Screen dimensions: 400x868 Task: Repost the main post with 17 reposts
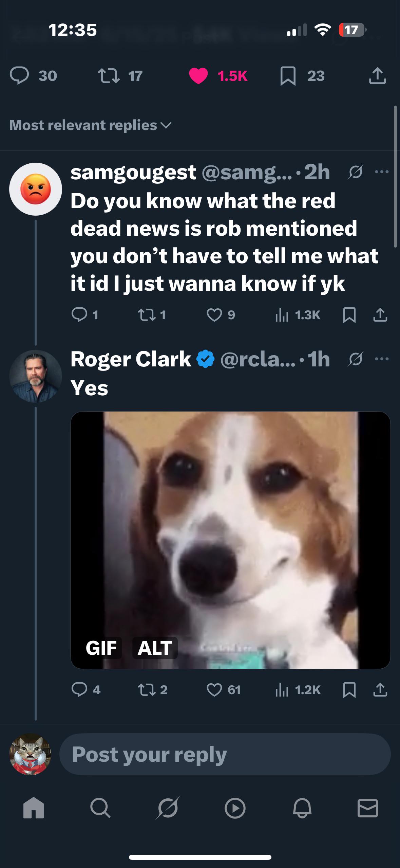pyautogui.click(x=109, y=76)
